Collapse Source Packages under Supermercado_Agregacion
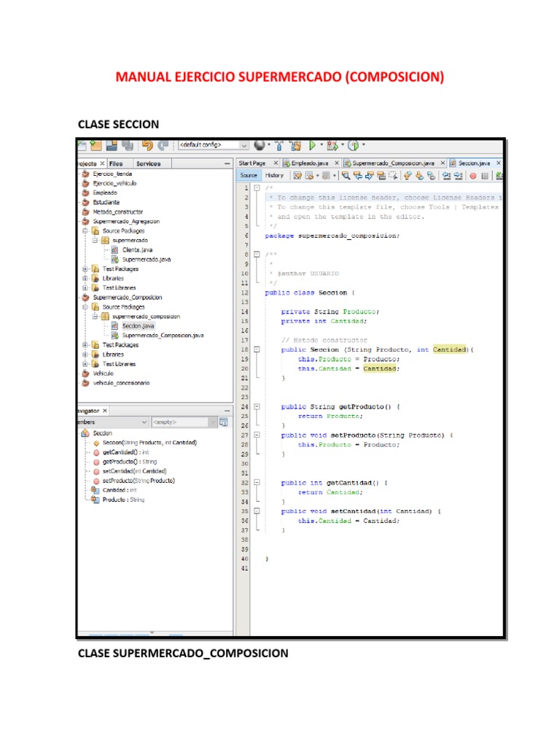 click(x=86, y=231)
